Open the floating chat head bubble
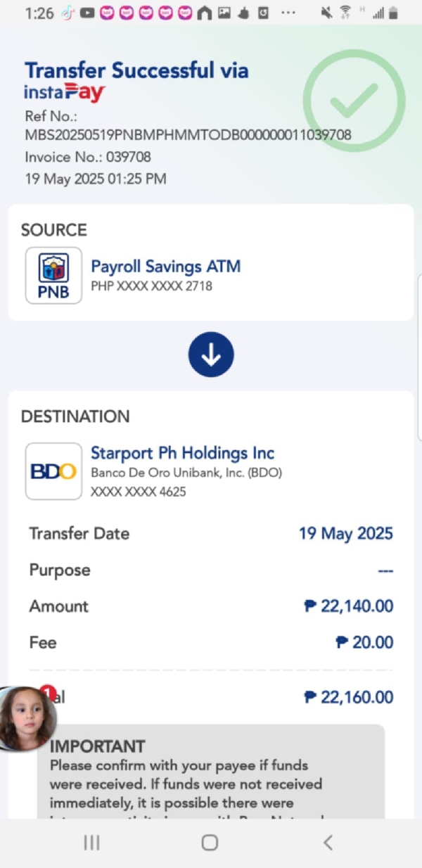Viewport: 422px width, 868px height. click(x=27, y=718)
